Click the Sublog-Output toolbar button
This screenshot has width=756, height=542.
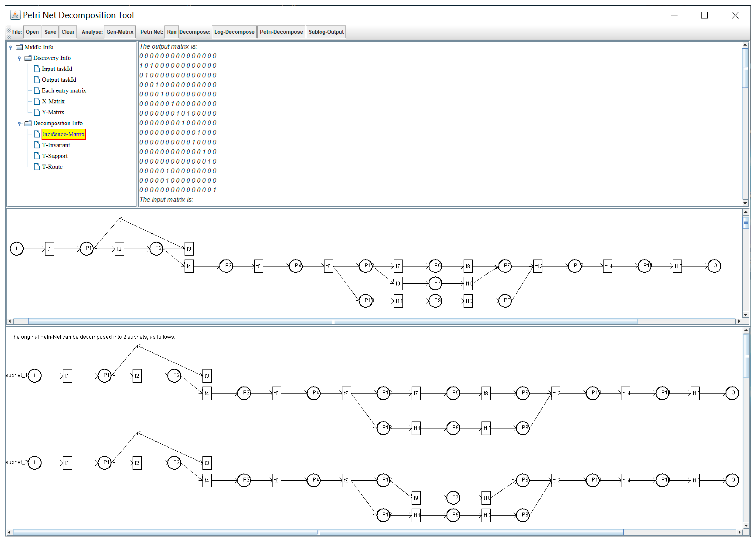pyautogui.click(x=326, y=32)
